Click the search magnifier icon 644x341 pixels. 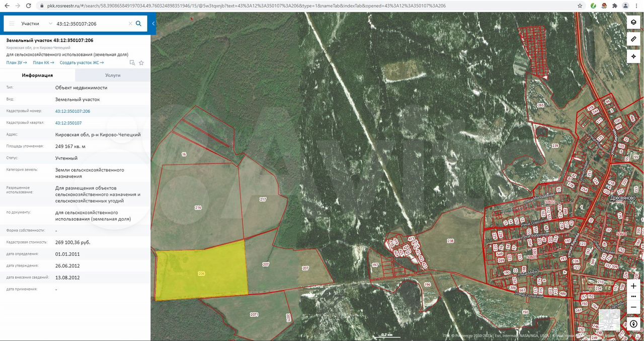tap(139, 24)
